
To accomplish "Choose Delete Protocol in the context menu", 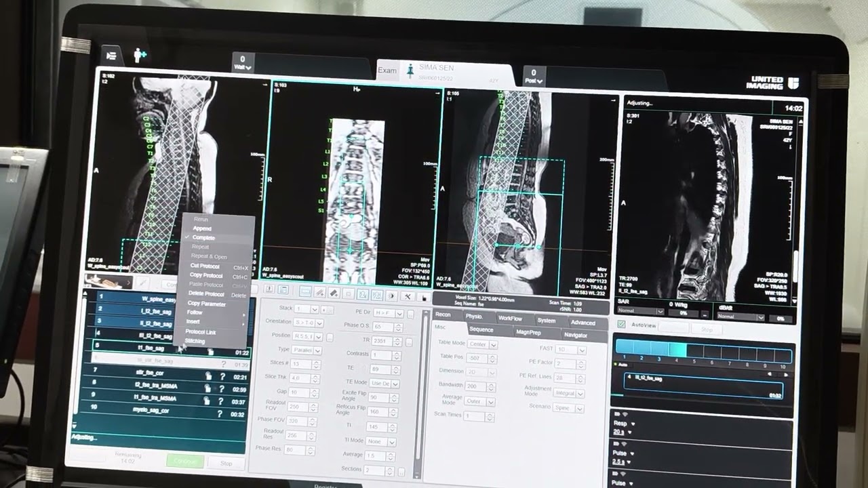I will click(x=206, y=294).
